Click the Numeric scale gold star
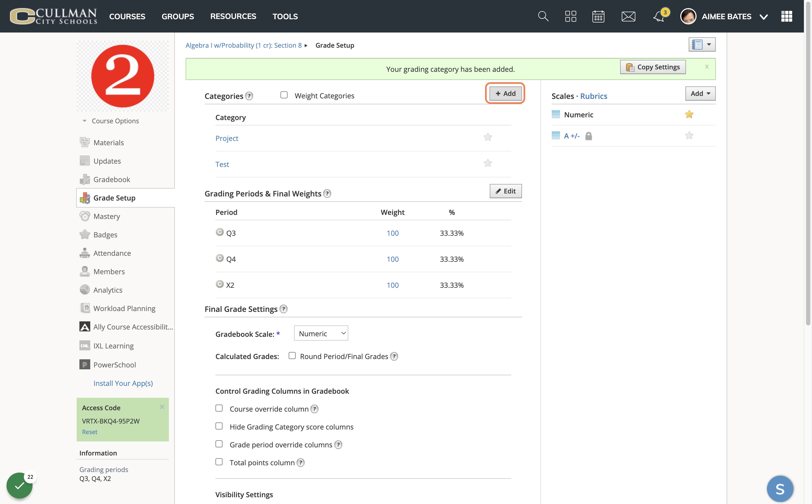812x504 pixels. click(x=689, y=114)
